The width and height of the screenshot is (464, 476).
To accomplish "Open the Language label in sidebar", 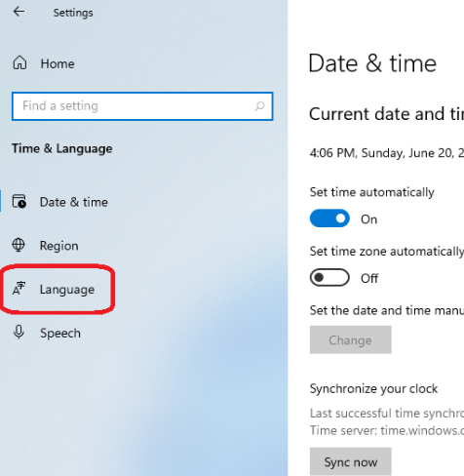I will (x=67, y=290).
